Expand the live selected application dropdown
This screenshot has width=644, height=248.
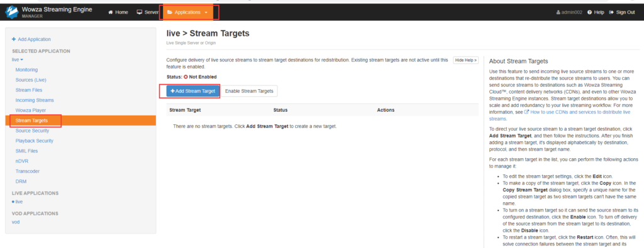[x=18, y=60]
